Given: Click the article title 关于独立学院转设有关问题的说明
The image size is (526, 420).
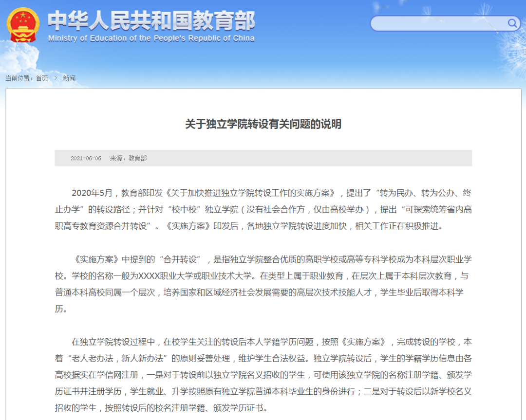Looking at the screenshot, I should 263,124.
